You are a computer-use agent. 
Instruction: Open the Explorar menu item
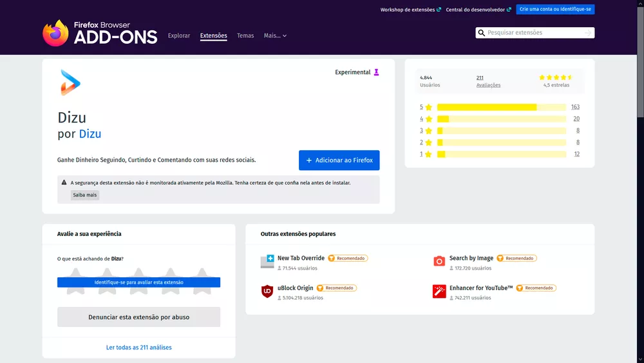[179, 36]
